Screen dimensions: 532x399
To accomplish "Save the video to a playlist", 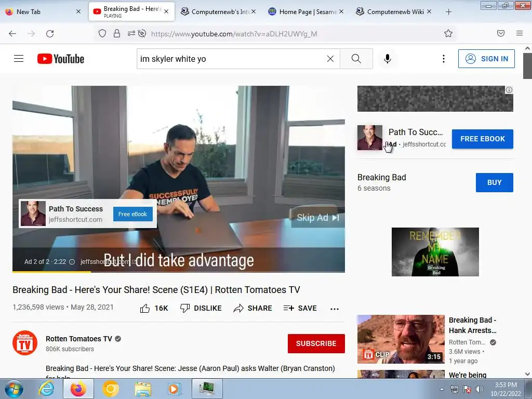I will point(300,308).
